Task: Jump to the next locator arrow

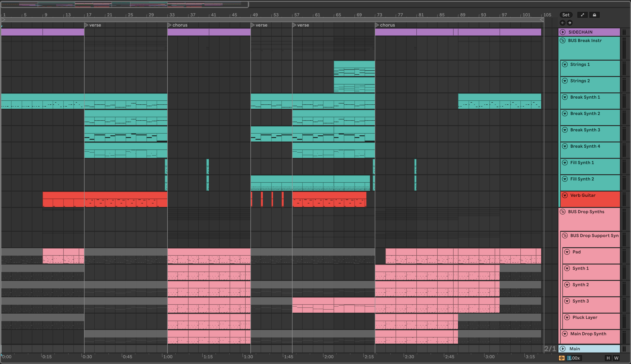Action: (570, 23)
